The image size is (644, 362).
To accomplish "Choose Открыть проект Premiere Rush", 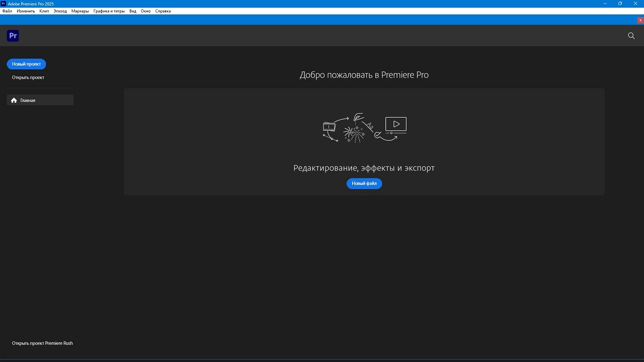I will (42, 343).
